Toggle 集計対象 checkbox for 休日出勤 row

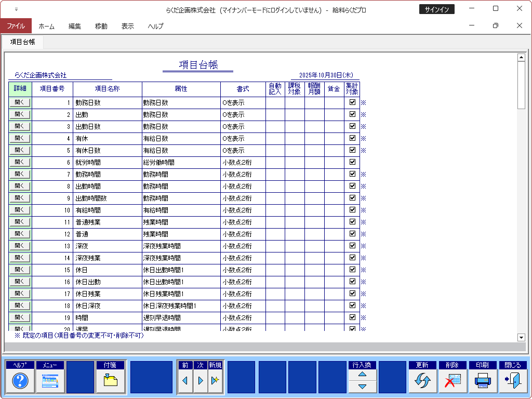(x=352, y=282)
